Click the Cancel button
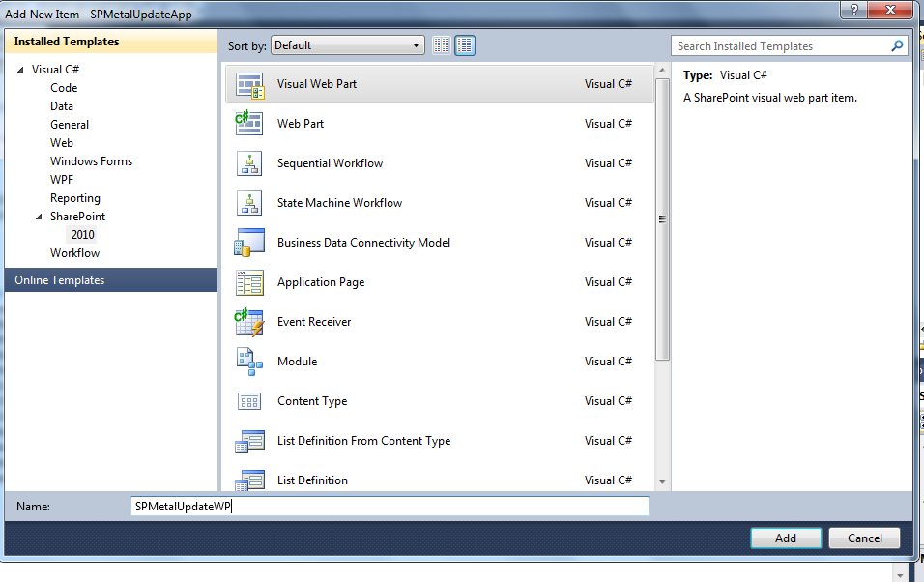Image resolution: width=924 pixels, height=582 pixels. [864, 538]
